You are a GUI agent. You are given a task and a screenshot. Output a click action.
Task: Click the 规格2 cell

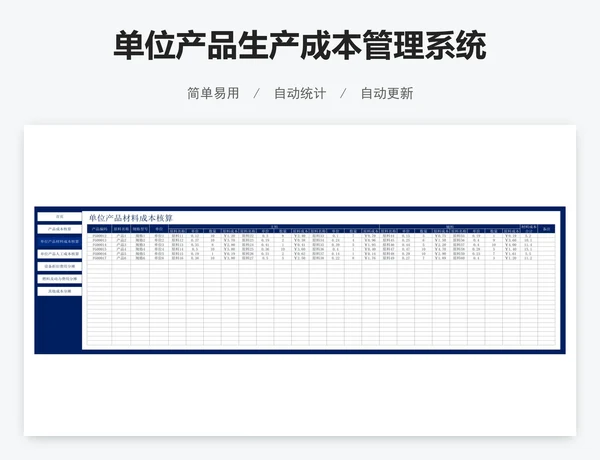140,240
